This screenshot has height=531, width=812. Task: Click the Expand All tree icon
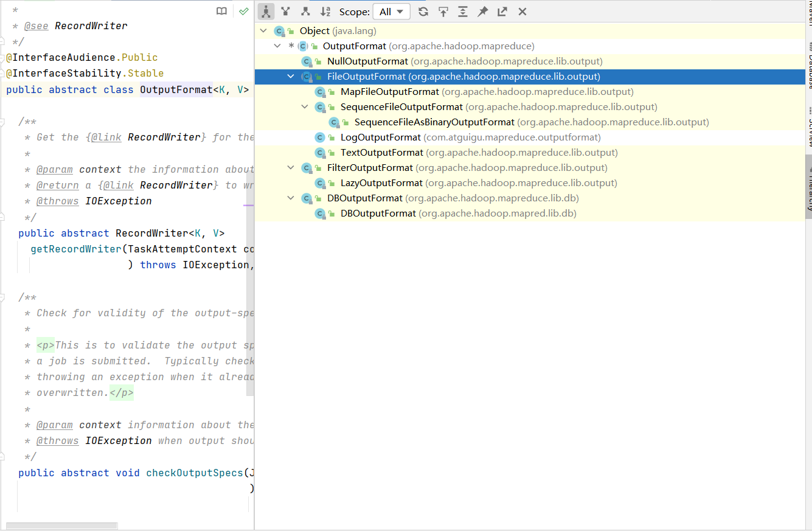[x=463, y=12]
